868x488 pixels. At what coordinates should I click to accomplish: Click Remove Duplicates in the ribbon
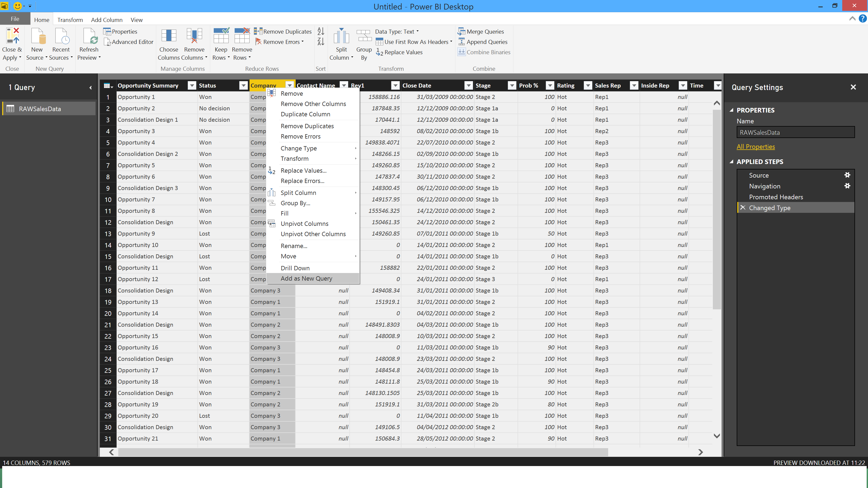coord(283,31)
